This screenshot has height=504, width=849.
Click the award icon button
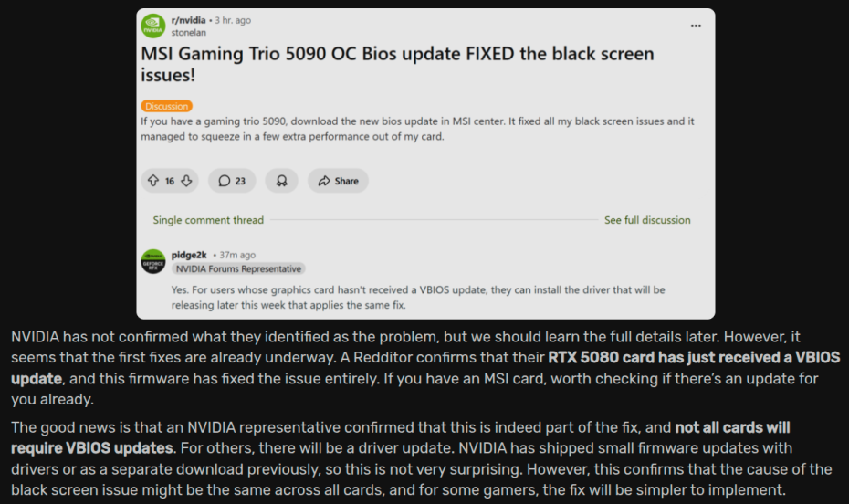(x=281, y=181)
